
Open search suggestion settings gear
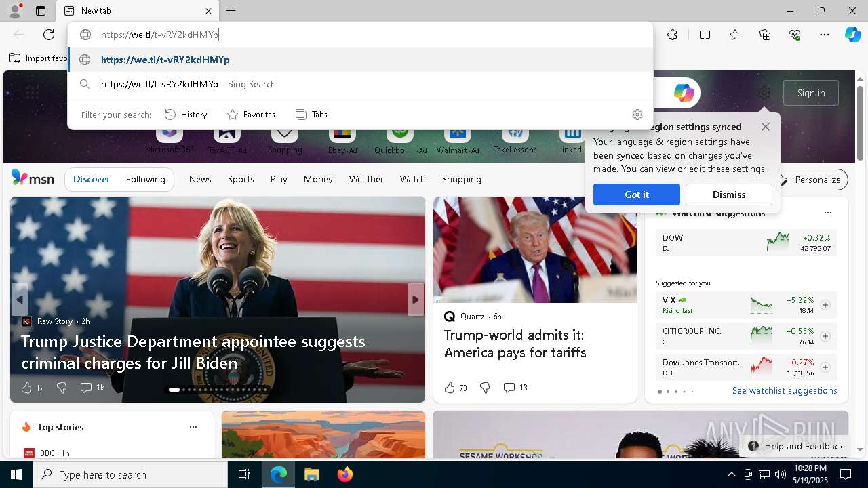pos(637,115)
